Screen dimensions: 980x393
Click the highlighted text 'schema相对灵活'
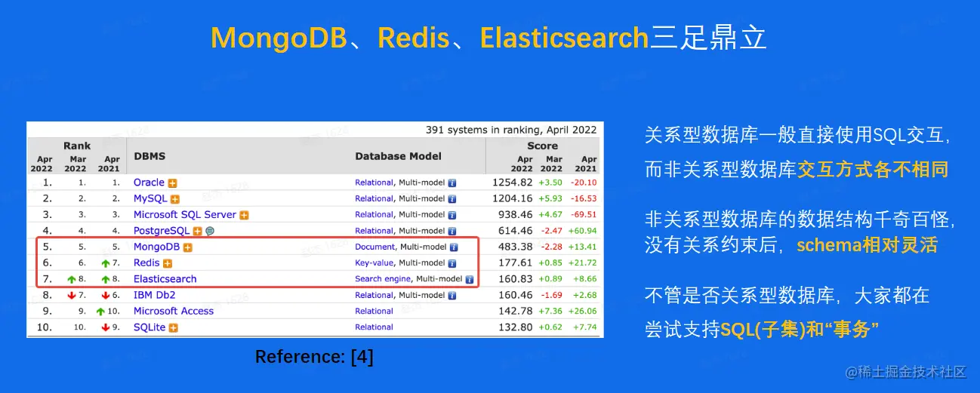pyautogui.click(x=867, y=245)
